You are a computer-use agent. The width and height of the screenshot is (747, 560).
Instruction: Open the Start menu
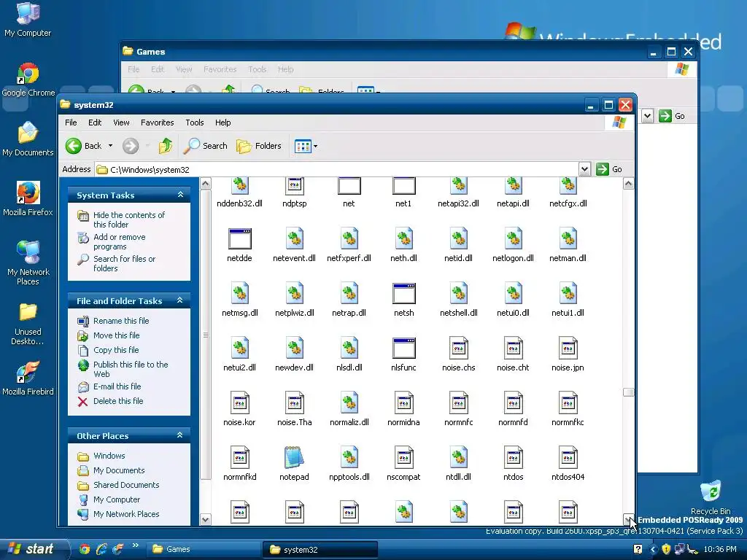point(34,549)
